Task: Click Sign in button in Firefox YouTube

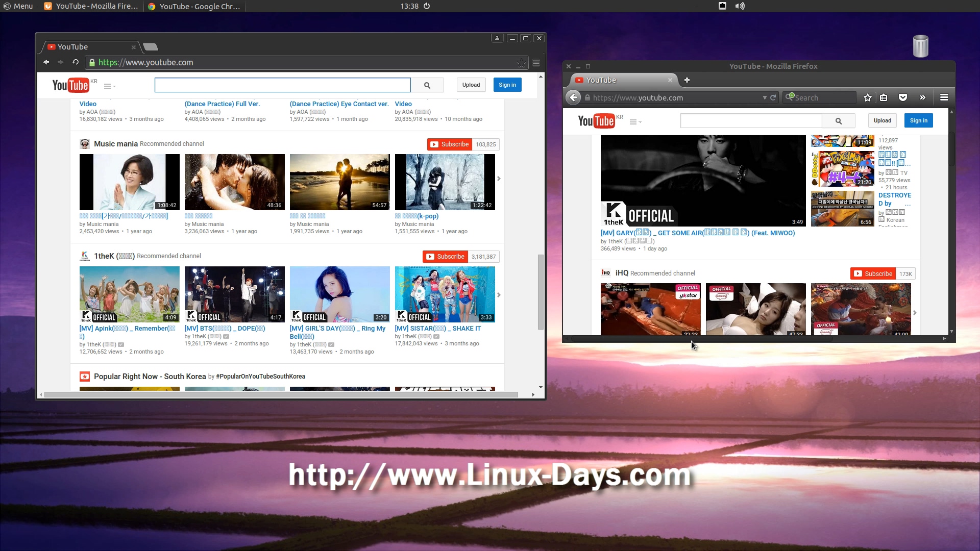Action: [919, 121]
